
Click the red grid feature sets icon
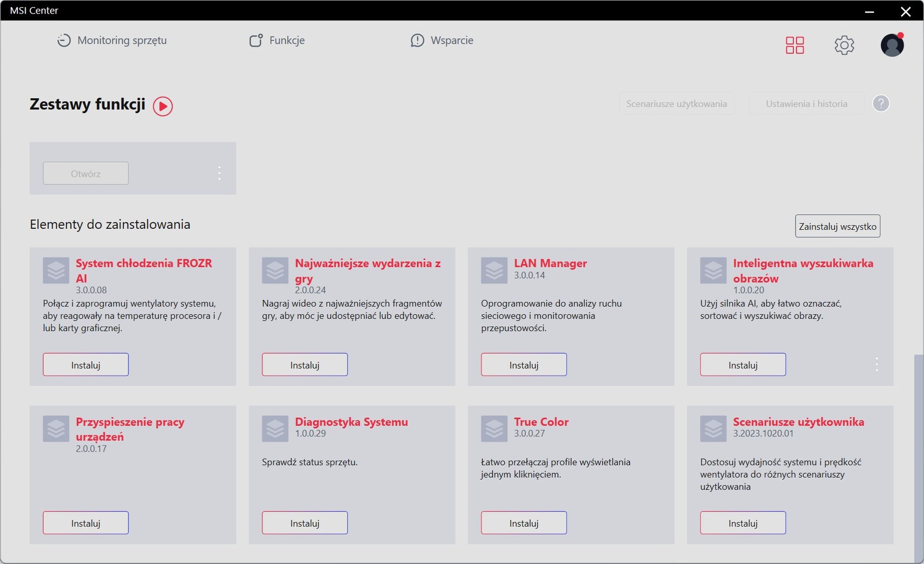tap(795, 45)
